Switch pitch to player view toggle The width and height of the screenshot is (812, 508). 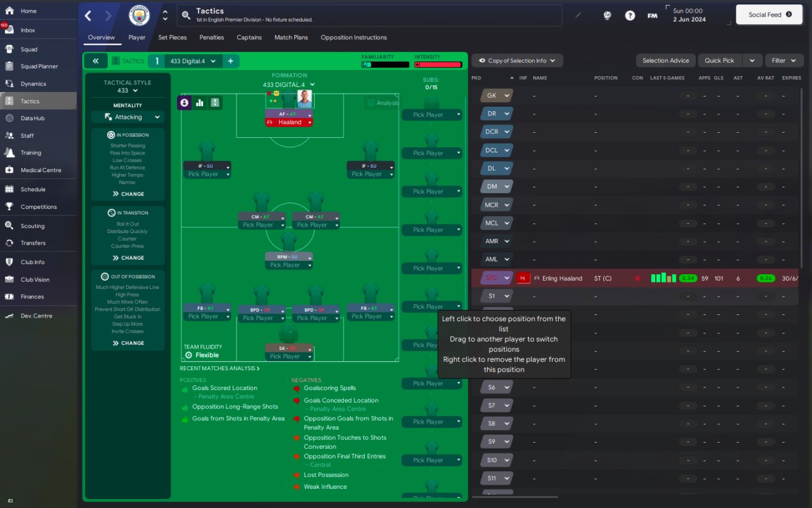click(184, 102)
